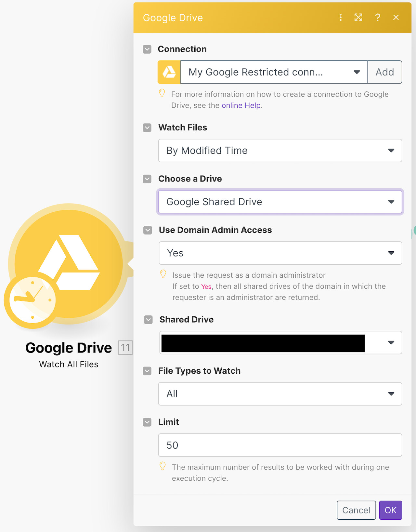Expand the Google Drive dialog to fullscreen

click(x=358, y=18)
